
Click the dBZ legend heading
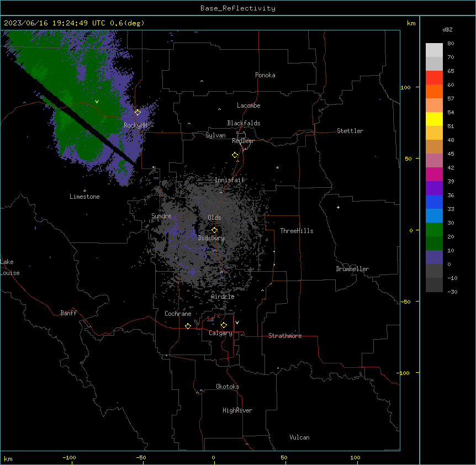pos(447,30)
